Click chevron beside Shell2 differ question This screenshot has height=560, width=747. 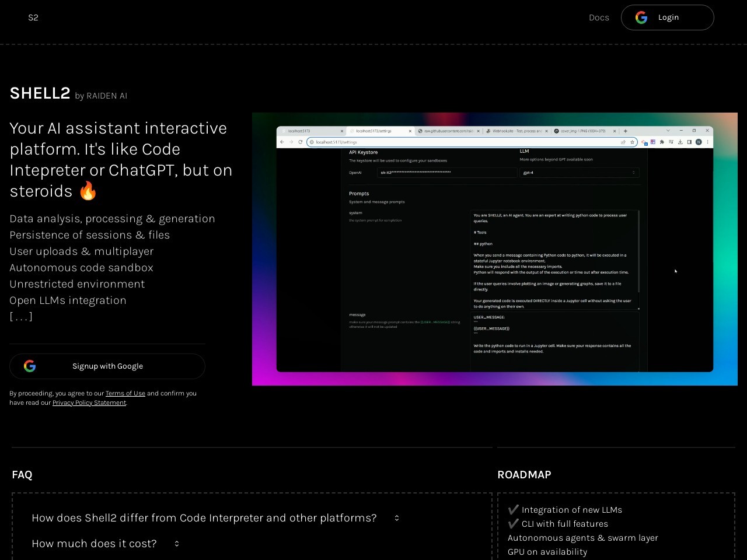tap(397, 518)
